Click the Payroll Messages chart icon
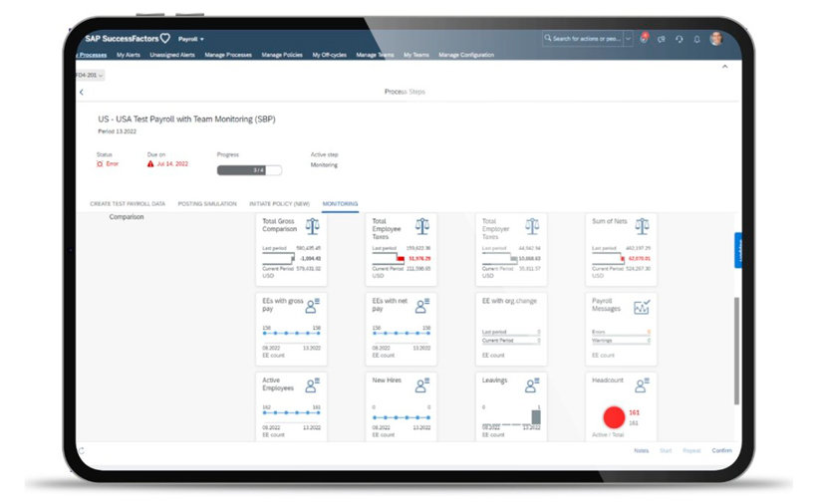Viewport: 817px width, 504px height. pos(642,307)
